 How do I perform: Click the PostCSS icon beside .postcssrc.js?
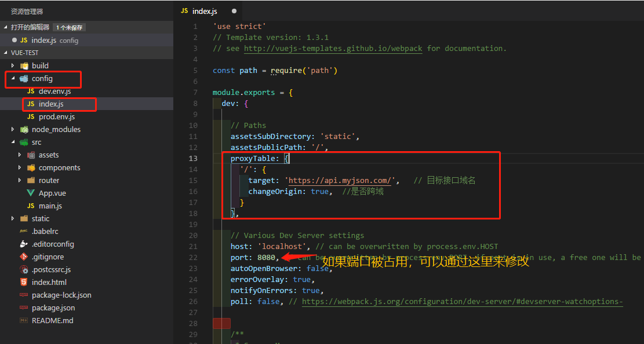(x=24, y=270)
